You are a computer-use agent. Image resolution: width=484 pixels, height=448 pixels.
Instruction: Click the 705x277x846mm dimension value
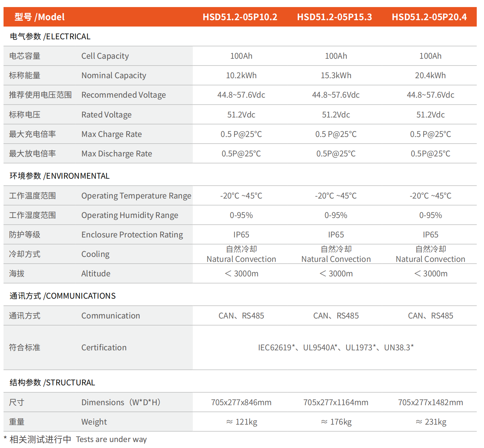(x=241, y=402)
